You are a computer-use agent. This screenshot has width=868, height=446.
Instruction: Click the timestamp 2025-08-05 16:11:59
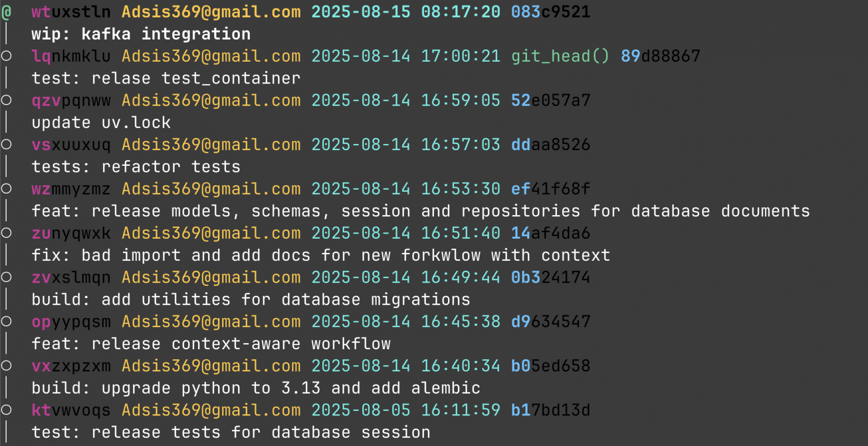(406, 410)
